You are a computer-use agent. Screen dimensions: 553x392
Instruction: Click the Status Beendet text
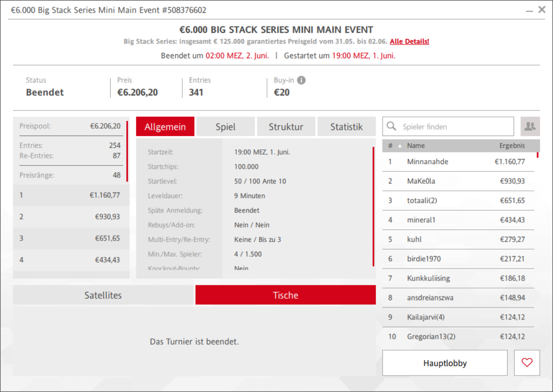[x=45, y=92]
